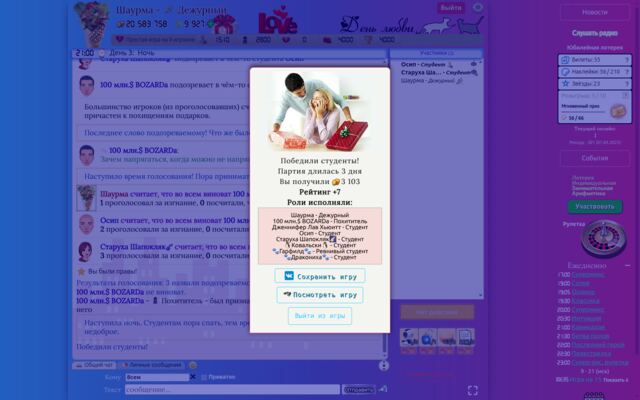This screenshot has width=640, height=400.
Task: Toggle fullscreen with the corner brackets icon
Action: coord(473,390)
